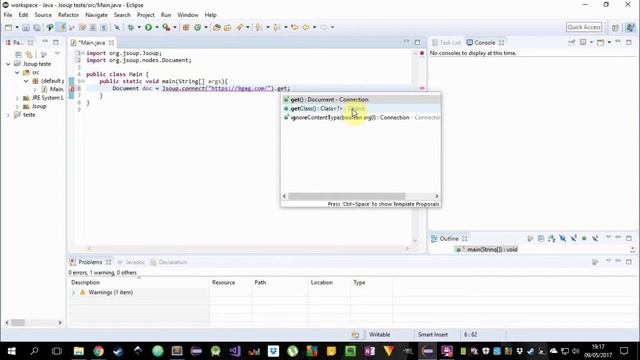The width and height of the screenshot is (640, 360).
Task: Open Task View on the taskbar
Action: (57, 351)
